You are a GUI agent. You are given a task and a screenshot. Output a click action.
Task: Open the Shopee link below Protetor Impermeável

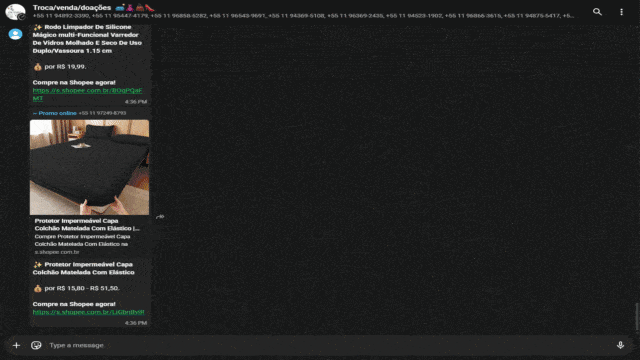pos(89,312)
